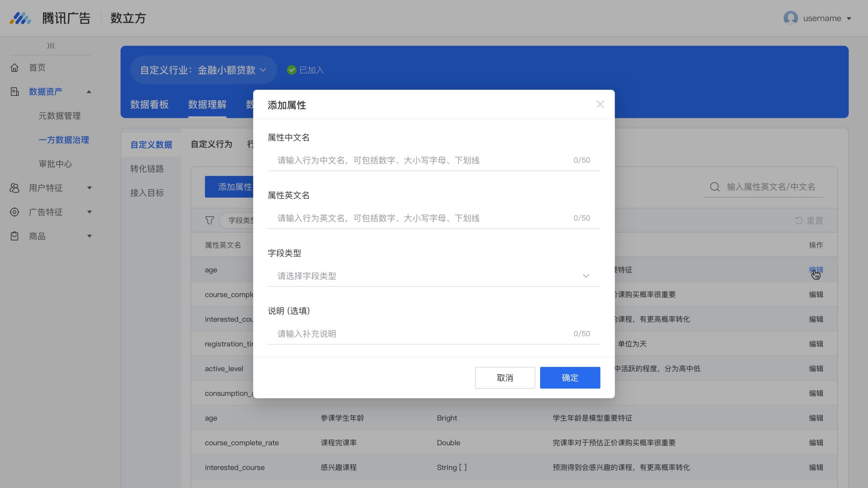
Task: Open 元数据管理 in the sidebar
Action: coord(59,116)
